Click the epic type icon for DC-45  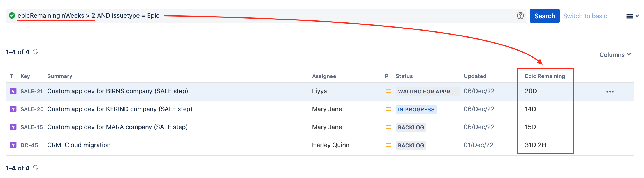[13, 145]
